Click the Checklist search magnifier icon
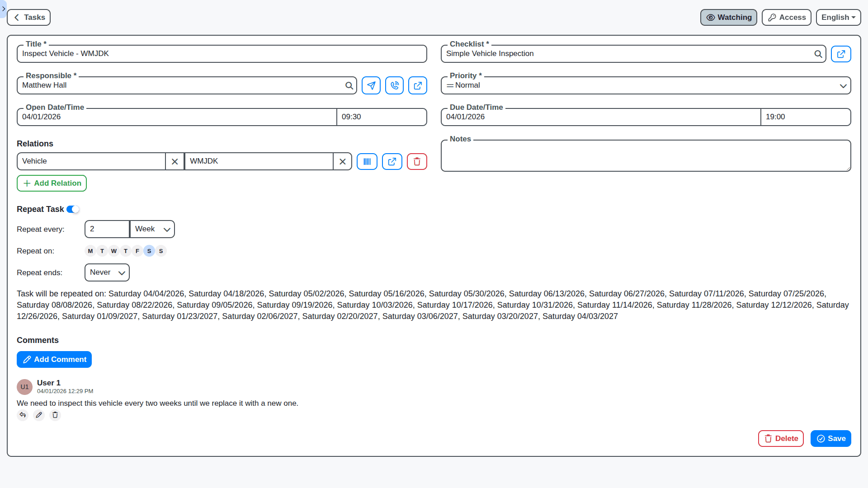The image size is (868, 488). tap(818, 54)
